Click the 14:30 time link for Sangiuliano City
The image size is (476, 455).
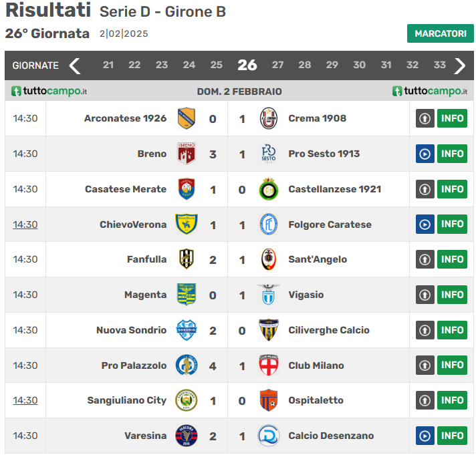pos(25,400)
